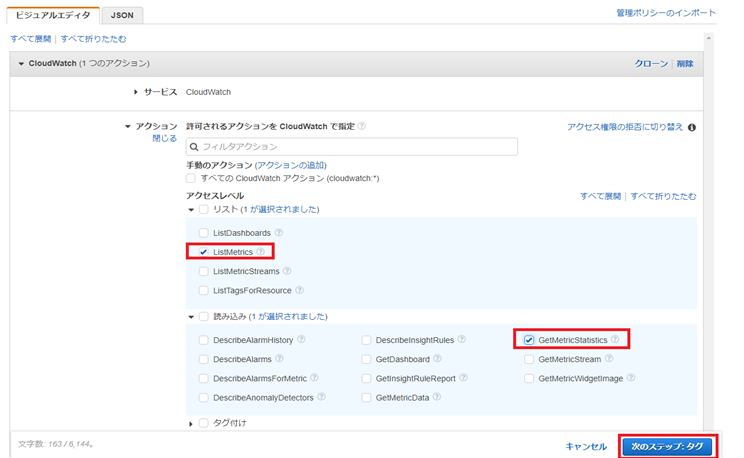Click 閉じる link under アクション
The width and height of the screenshot is (744, 458).
[x=165, y=138]
